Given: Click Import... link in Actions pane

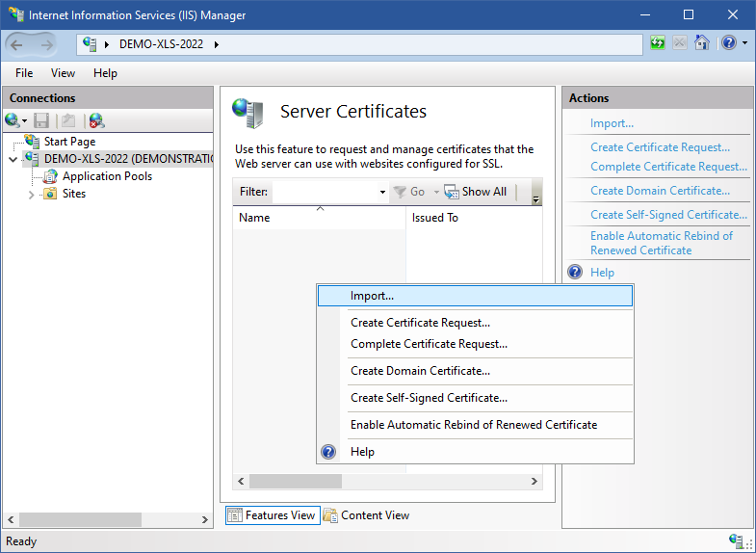Looking at the screenshot, I should click(612, 123).
